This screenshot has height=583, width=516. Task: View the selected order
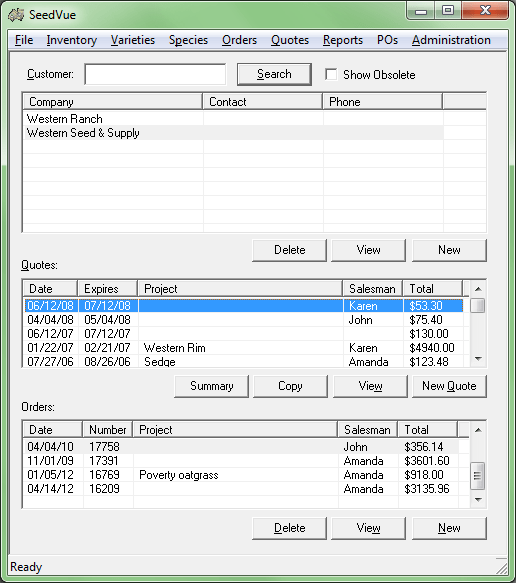pyautogui.click(x=368, y=528)
